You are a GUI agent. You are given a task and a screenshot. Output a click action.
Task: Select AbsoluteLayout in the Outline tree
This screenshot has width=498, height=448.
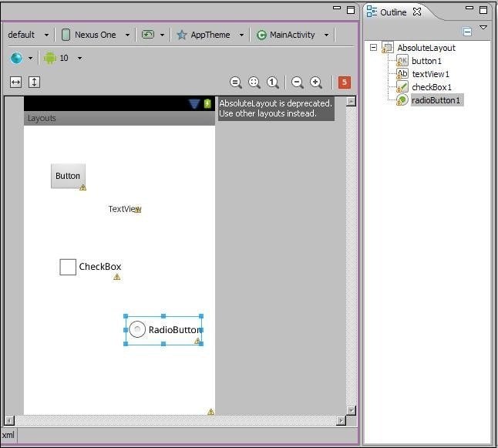(x=426, y=48)
